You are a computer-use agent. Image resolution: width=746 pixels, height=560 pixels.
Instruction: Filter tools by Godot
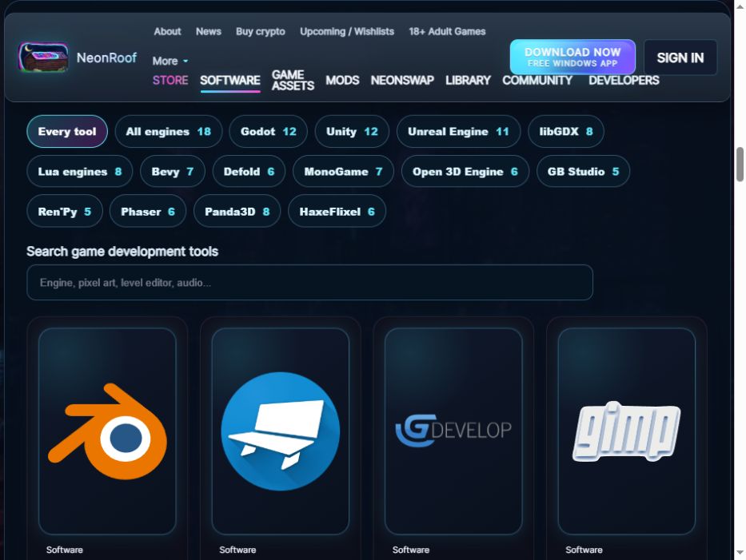pos(269,131)
